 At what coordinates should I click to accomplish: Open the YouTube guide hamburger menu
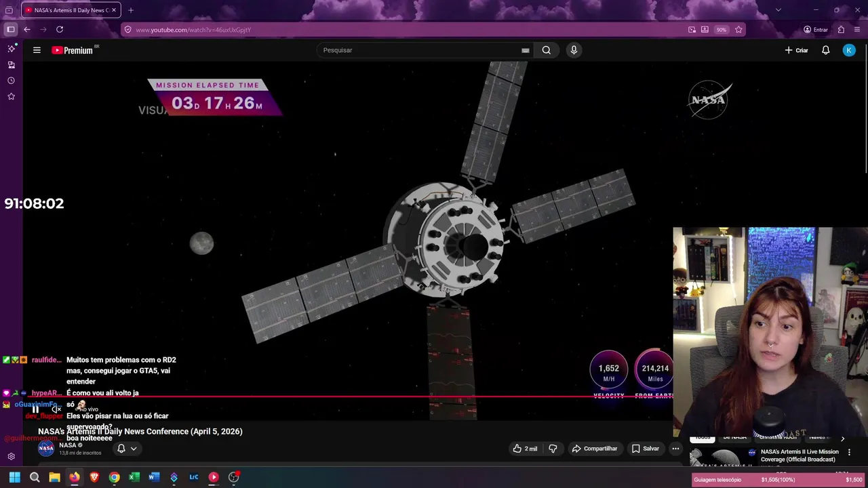(37, 50)
